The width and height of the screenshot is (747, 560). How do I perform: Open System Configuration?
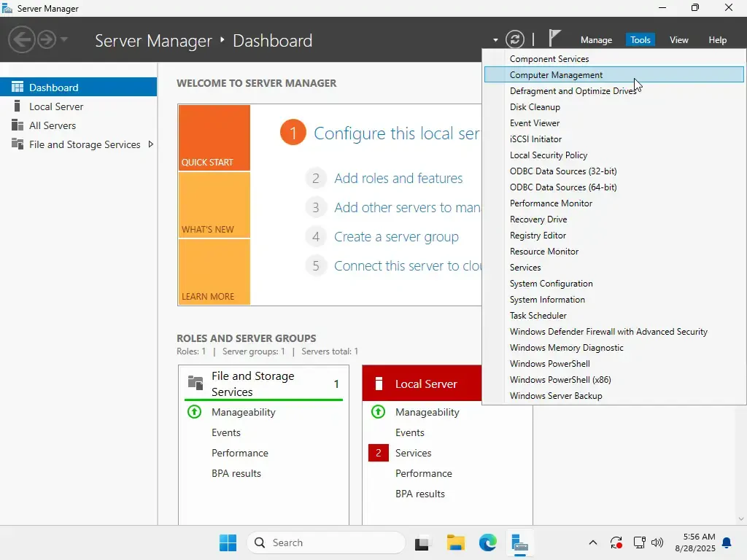click(614, 284)
